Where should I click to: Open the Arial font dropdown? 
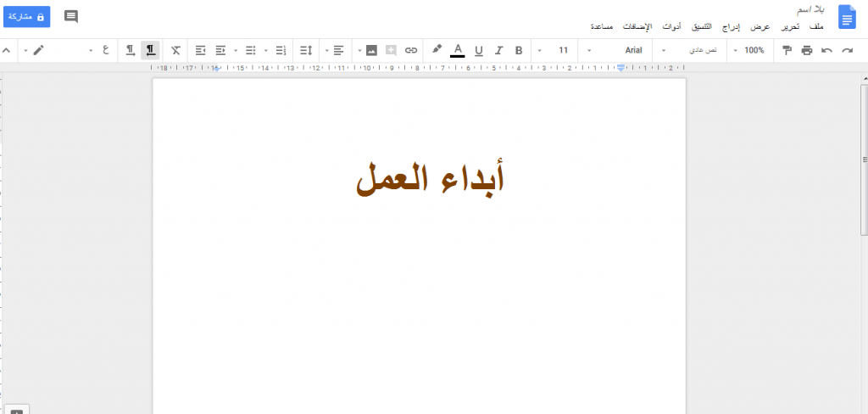click(615, 50)
